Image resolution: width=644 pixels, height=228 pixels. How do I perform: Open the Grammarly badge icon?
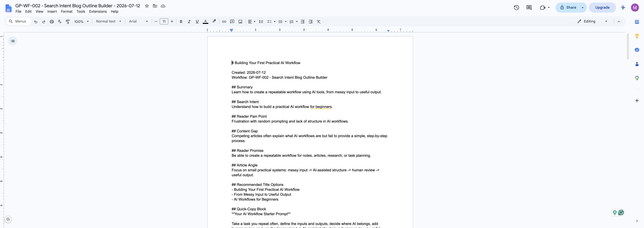(621, 213)
